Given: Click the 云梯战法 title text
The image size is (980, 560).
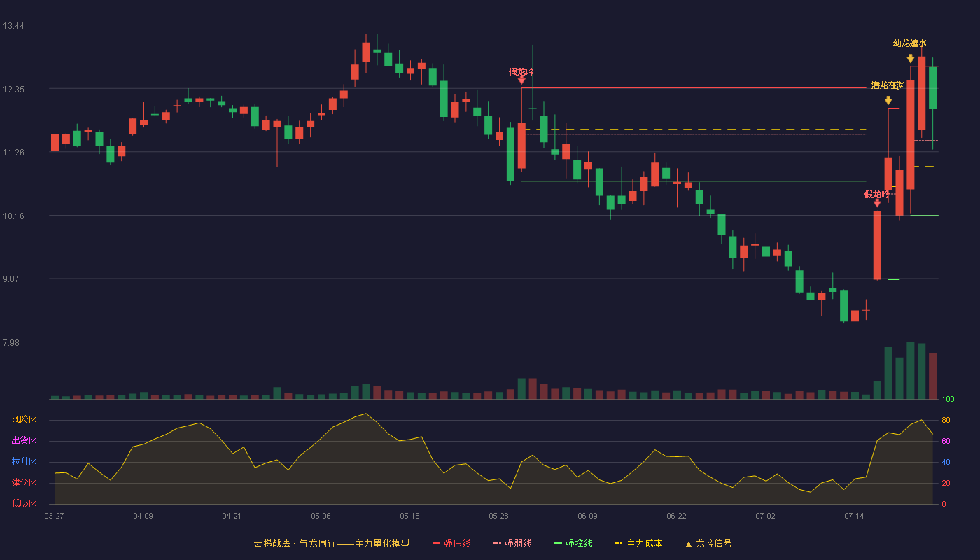Looking at the screenshot, I should click(272, 543).
